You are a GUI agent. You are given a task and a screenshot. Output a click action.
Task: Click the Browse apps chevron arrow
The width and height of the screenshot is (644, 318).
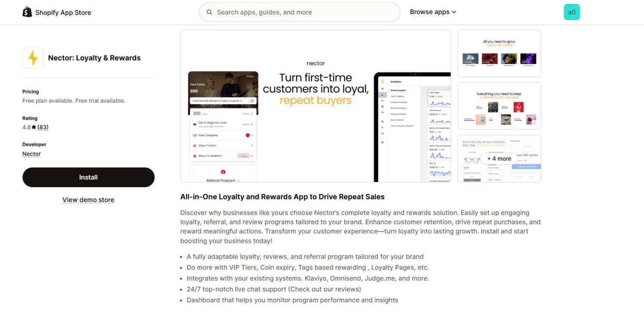click(x=454, y=12)
